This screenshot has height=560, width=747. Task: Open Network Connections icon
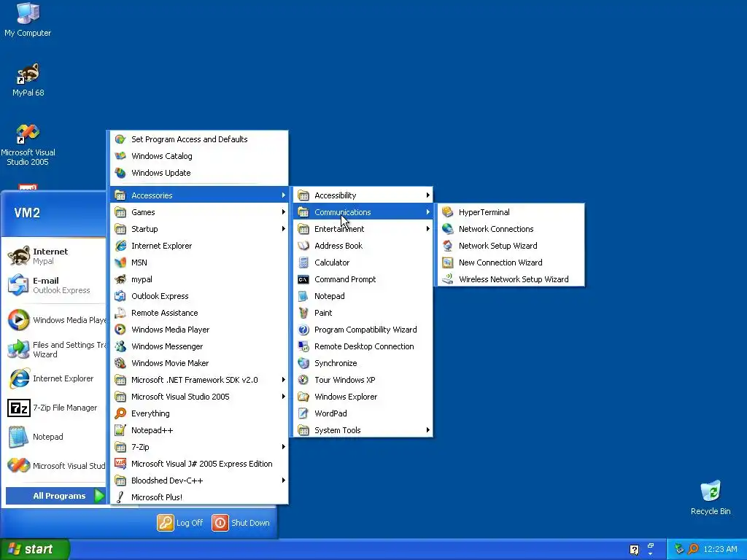coord(447,229)
